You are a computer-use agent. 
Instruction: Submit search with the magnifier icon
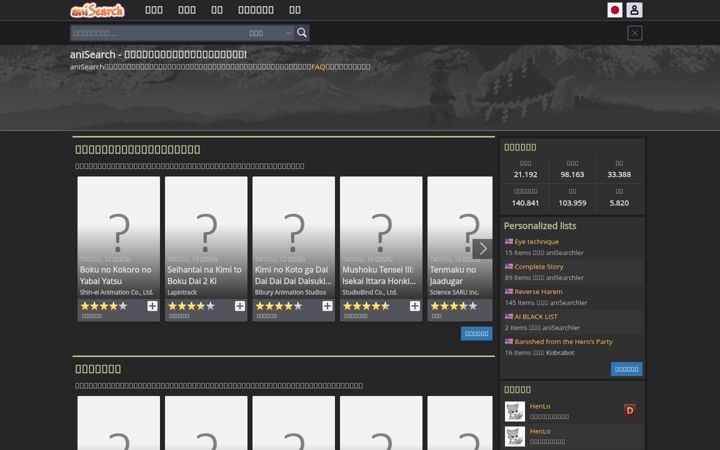click(x=302, y=33)
